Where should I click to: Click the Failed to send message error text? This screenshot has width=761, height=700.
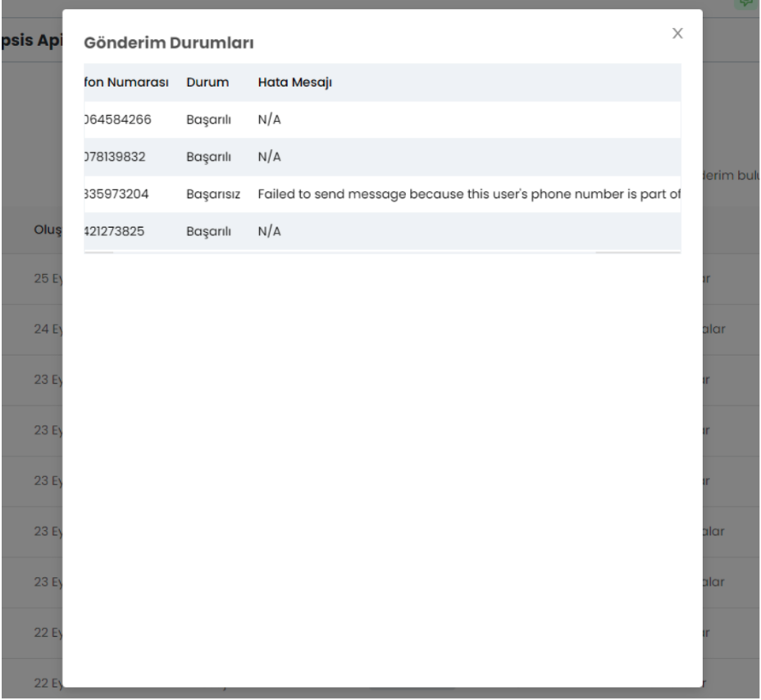tap(469, 194)
